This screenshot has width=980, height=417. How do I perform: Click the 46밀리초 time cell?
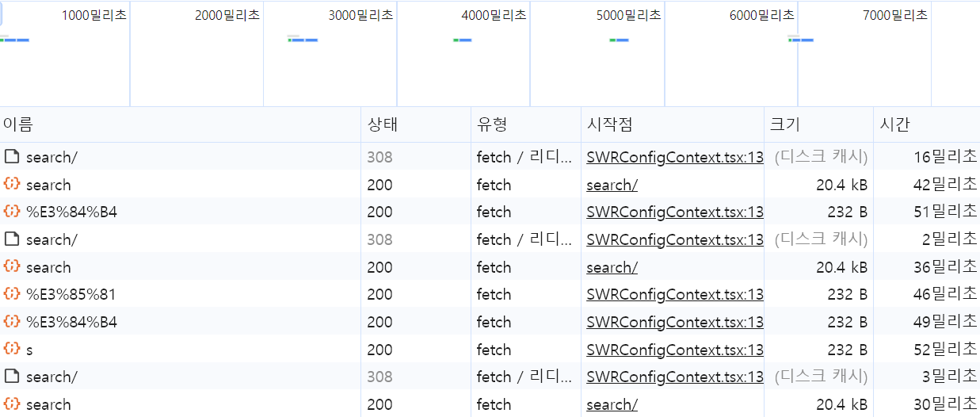coord(945,294)
